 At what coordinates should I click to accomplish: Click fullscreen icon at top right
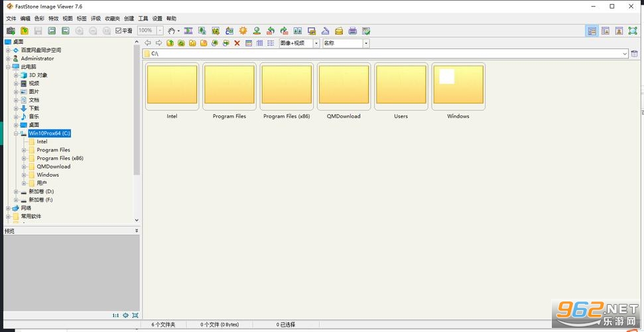click(633, 31)
